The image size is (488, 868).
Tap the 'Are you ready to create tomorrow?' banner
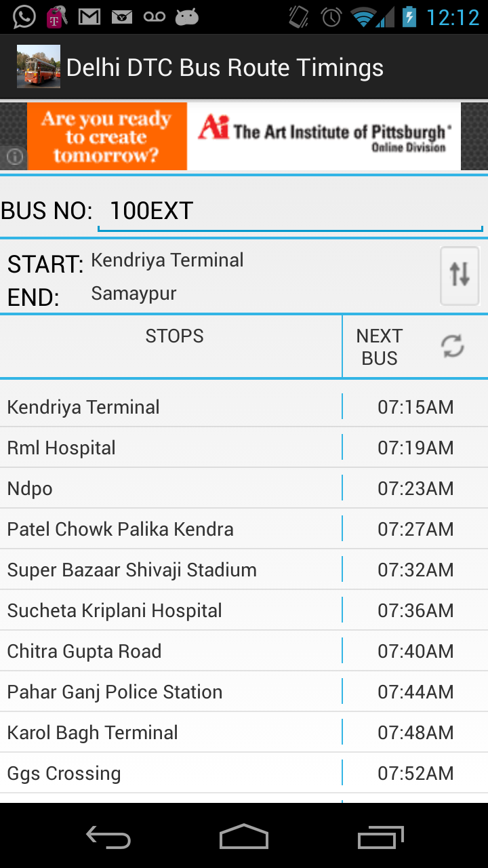point(106,136)
